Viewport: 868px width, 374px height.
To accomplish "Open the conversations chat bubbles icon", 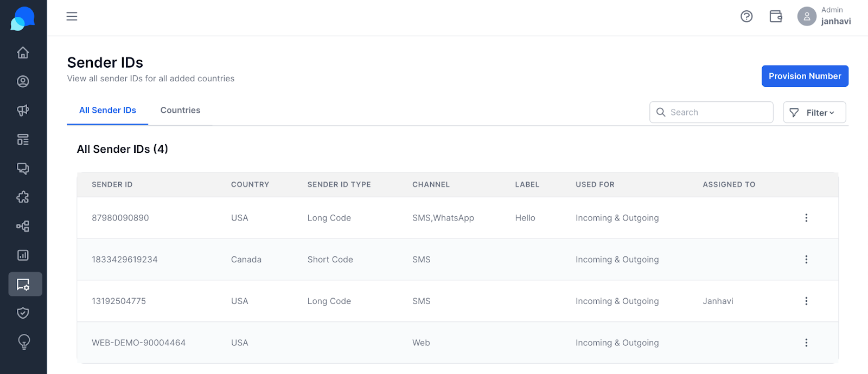I will tap(23, 169).
